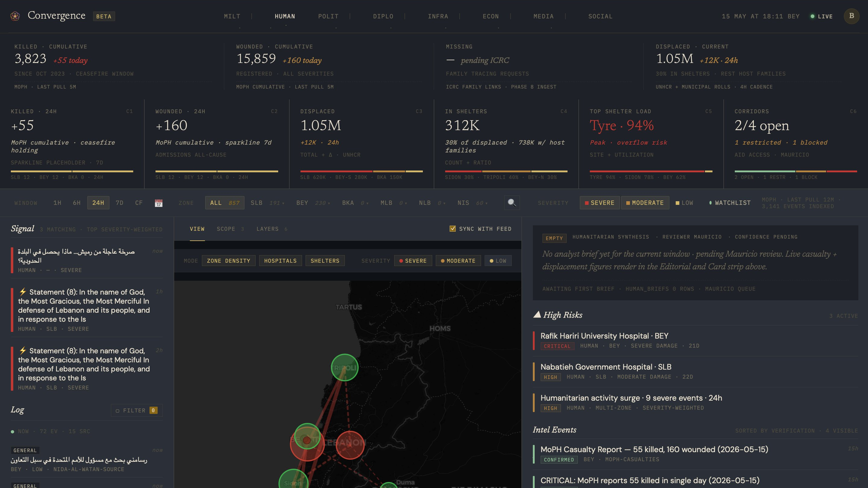Click Displaced zone breakdown bar
The width and height of the screenshot is (868, 488).
361,171
